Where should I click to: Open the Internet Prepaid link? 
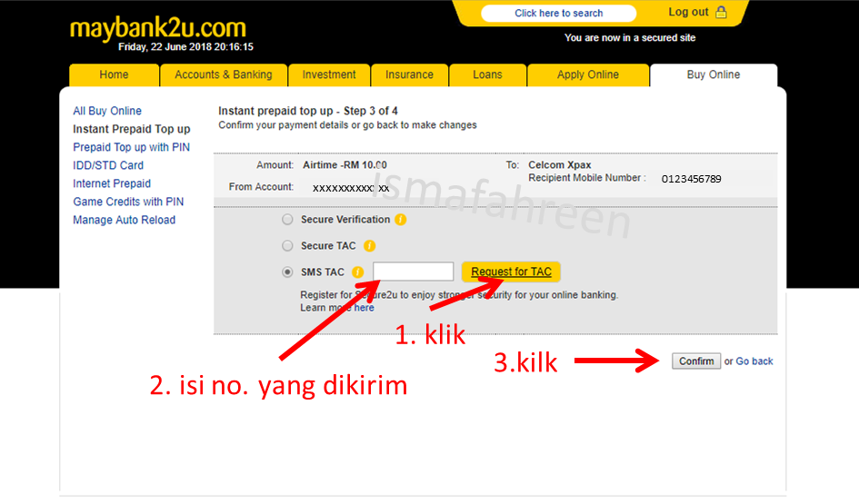[x=112, y=183]
